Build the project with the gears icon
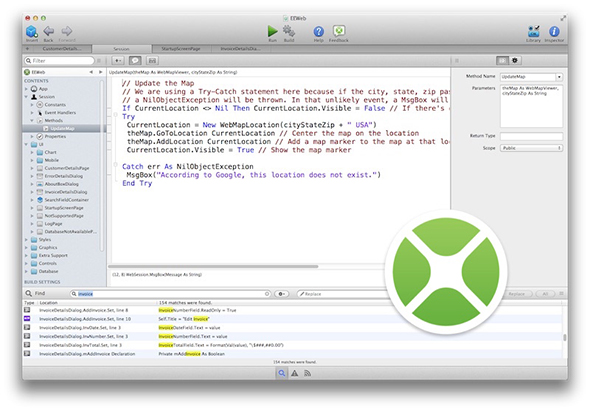 coord(289,31)
